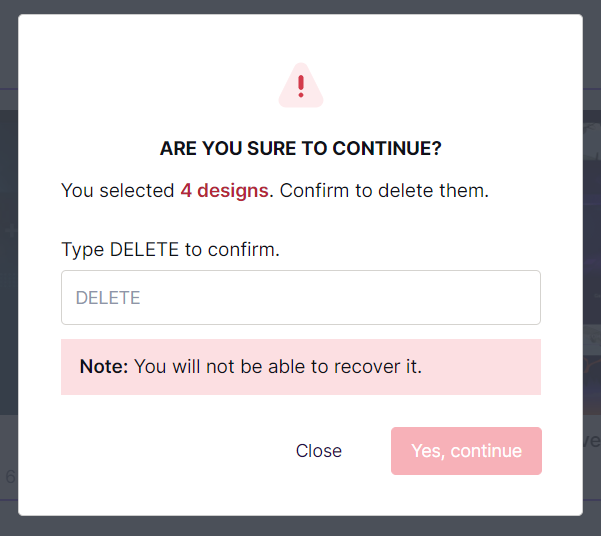The width and height of the screenshot is (601, 536).
Task: Click the bold 'Note:' label
Action: pyautogui.click(x=104, y=367)
